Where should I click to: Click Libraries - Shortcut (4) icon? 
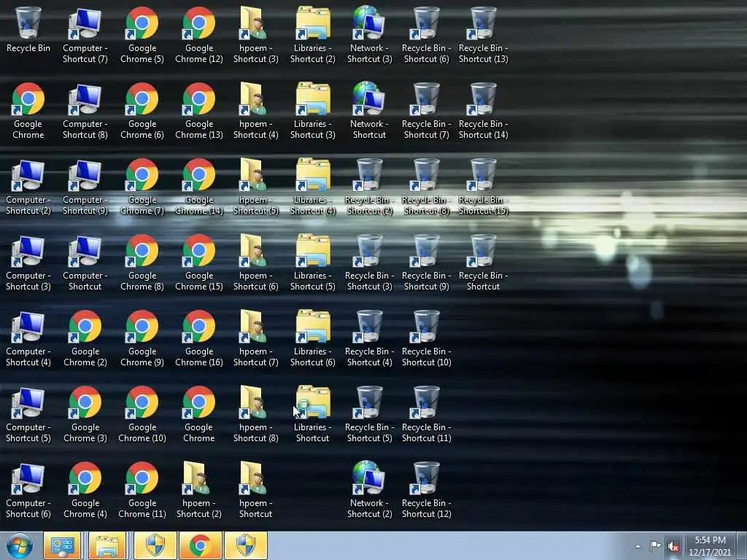[312, 187]
